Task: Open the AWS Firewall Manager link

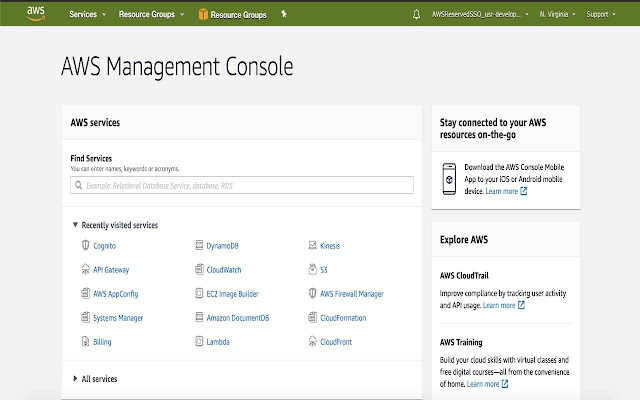Action: click(x=352, y=294)
